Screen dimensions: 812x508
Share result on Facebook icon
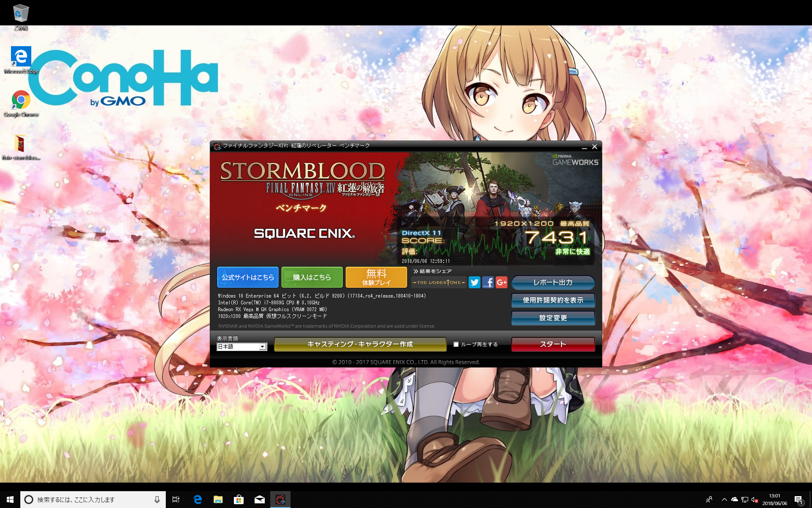click(488, 282)
